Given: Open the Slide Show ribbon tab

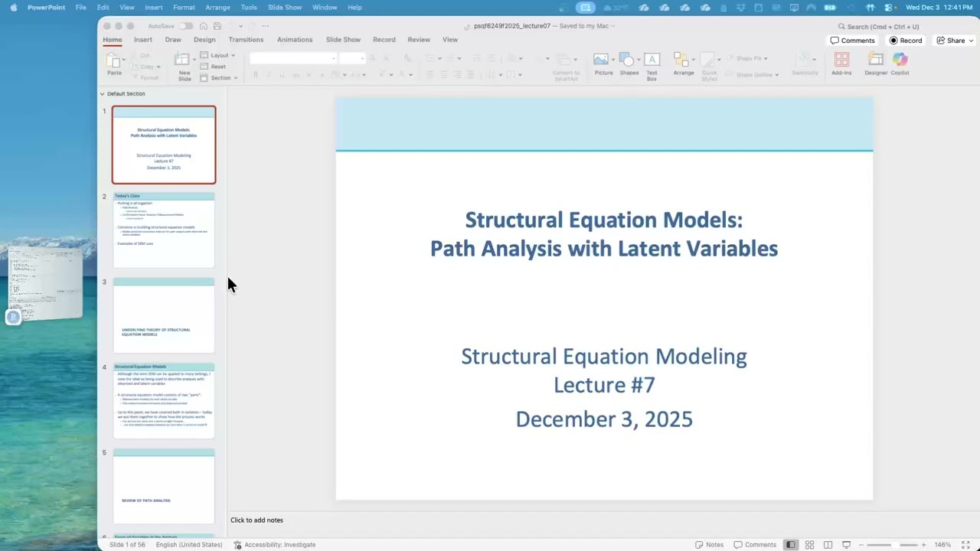Looking at the screenshot, I should pos(343,40).
